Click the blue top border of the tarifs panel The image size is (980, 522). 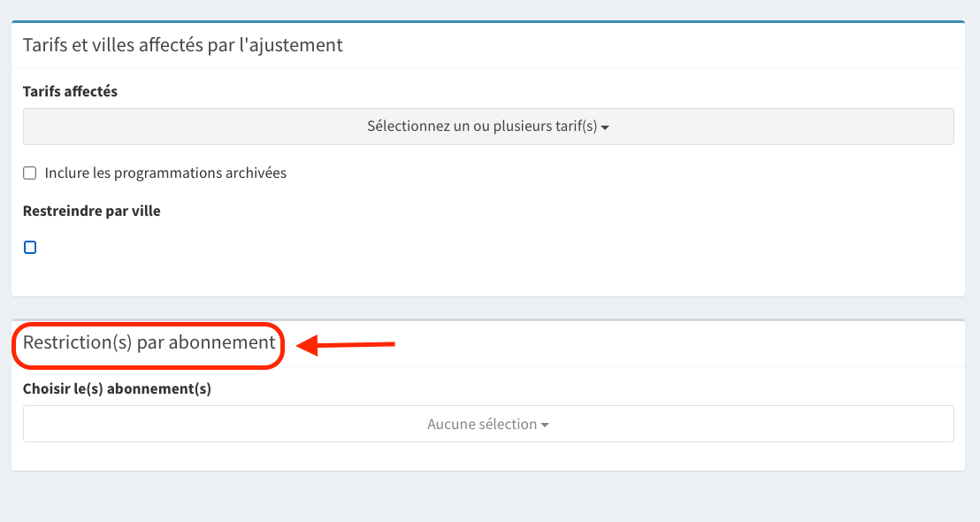pos(488,22)
